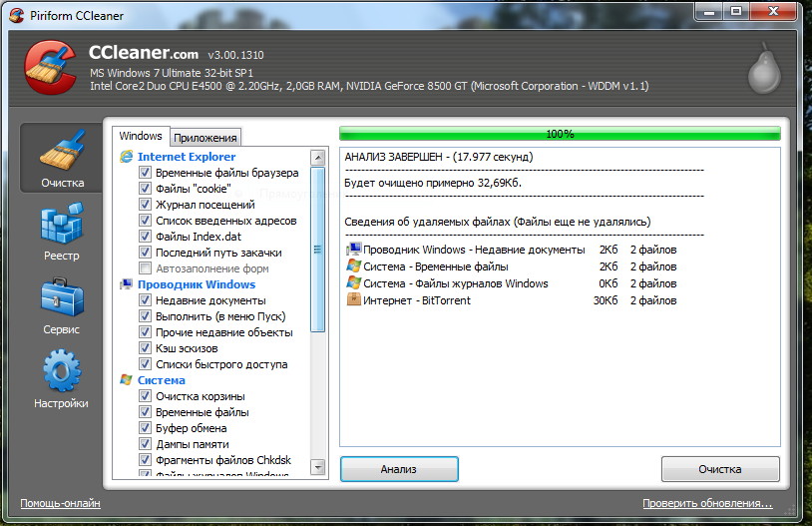The width and height of the screenshot is (812, 526).
Task: Click the Анализ button
Action: (399, 469)
